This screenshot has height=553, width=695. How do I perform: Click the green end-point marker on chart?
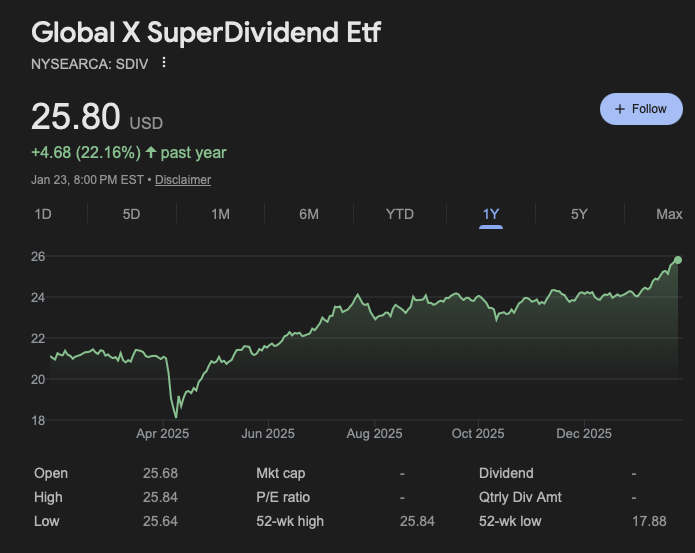click(x=678, y=260)
